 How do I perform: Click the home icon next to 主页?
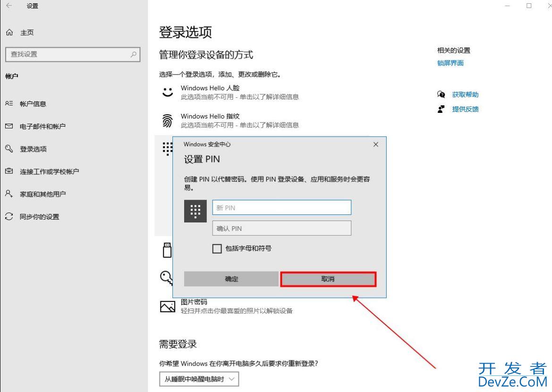9,33
